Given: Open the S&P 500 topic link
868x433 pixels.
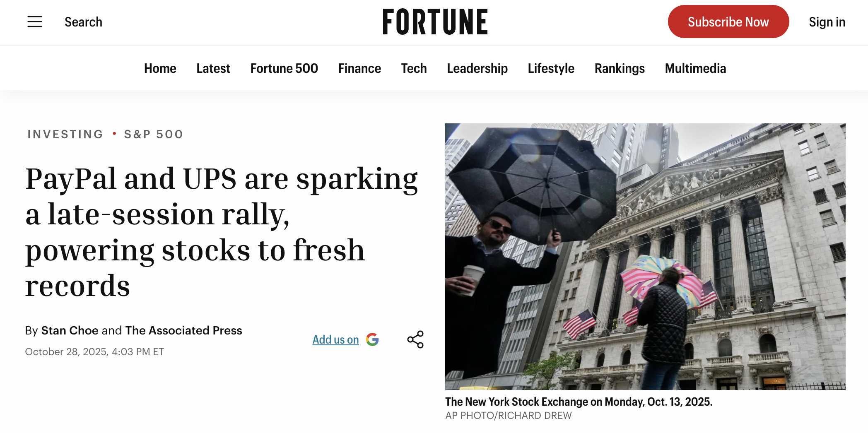Looking at the screenshot, I should click(x=153, y=134).
